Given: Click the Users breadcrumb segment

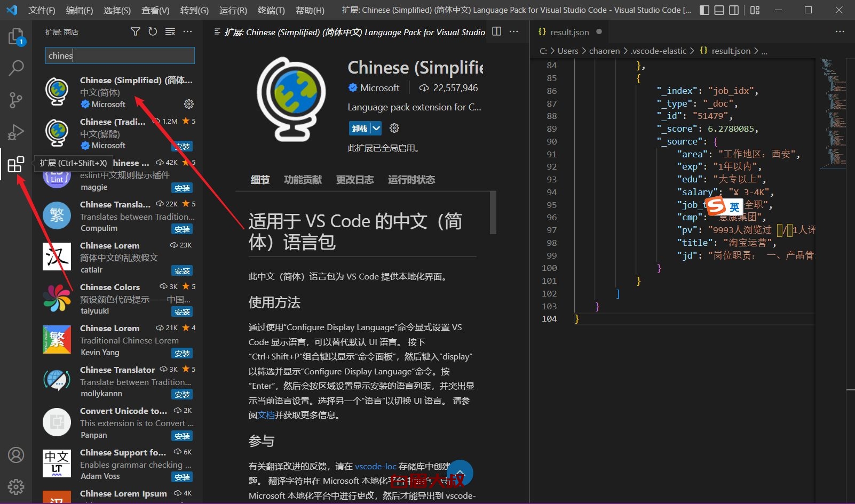Looking at the screenshot, I should tap(568, 51).
